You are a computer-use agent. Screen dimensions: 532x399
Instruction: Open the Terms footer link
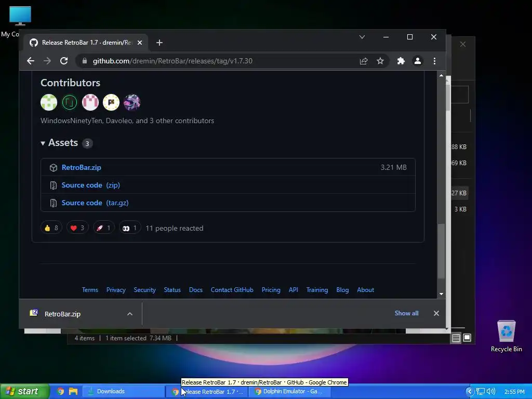(x=90, y=290)
